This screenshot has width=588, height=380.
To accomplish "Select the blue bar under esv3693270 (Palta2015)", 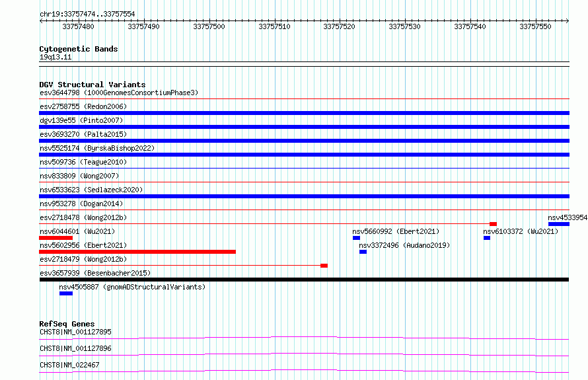I will (x=304, y=141).
